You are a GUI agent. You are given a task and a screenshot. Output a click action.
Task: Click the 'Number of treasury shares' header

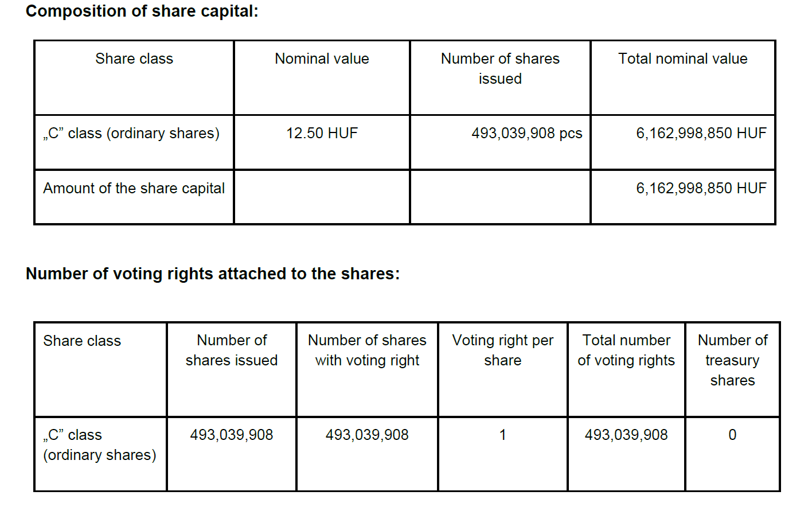732,360
